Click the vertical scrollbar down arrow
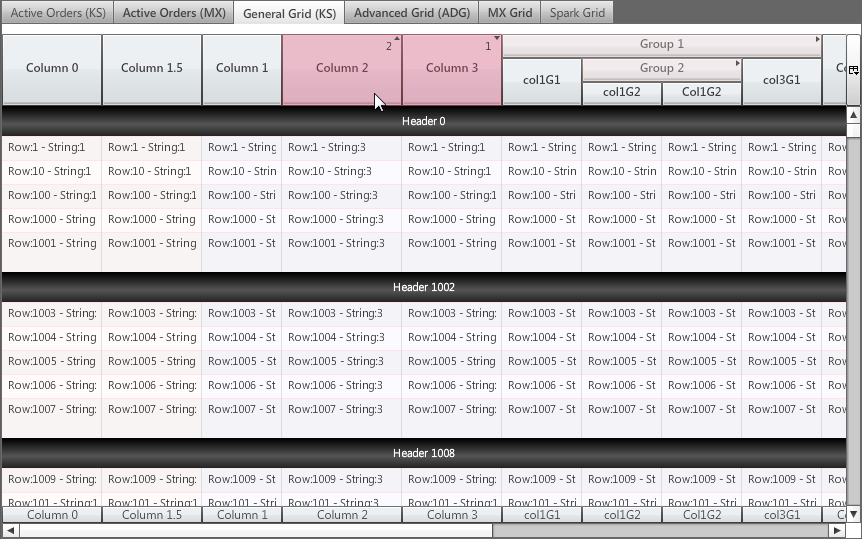862x539 pixels. (853, 514)
